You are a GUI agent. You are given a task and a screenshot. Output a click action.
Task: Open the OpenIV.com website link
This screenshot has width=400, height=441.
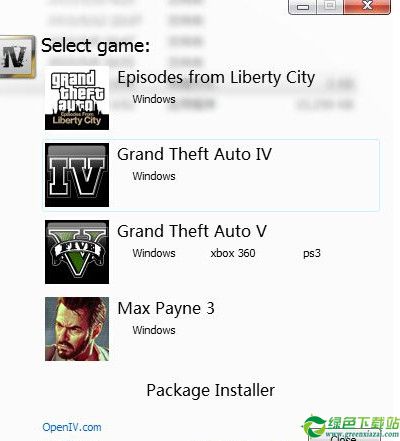click(x=72, y=427)
